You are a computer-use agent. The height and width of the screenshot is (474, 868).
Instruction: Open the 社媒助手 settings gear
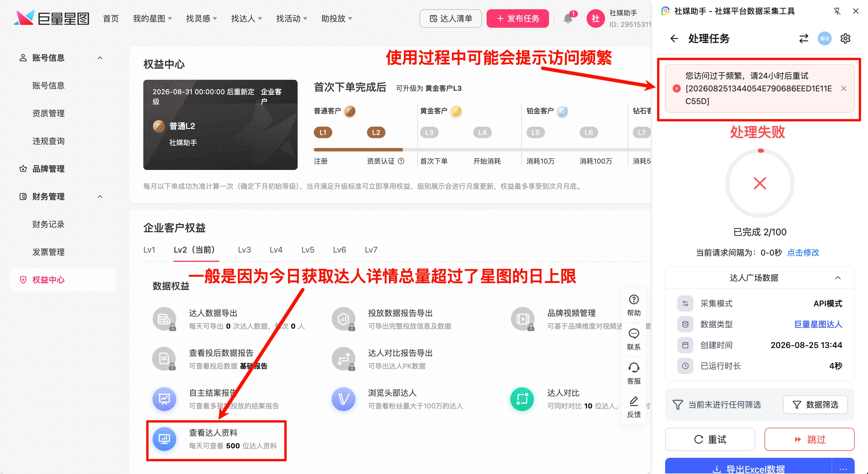pyautogui.click(x=845, y=38)
